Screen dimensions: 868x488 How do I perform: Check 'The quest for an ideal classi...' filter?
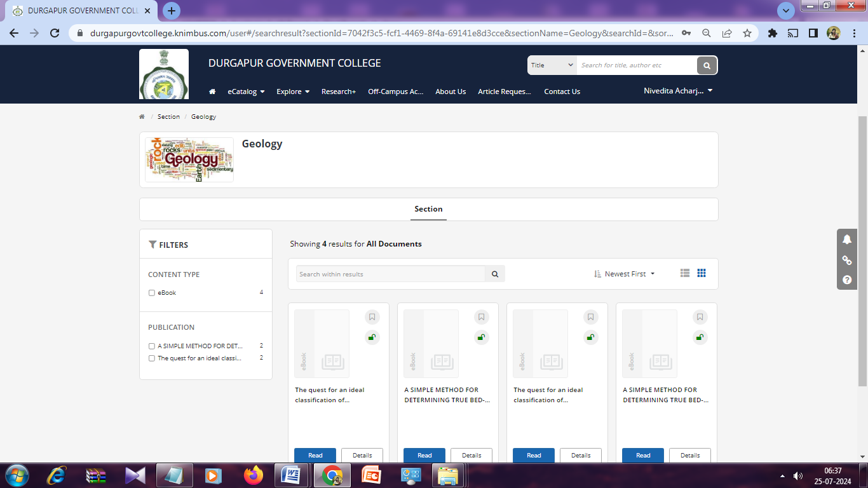point(152,358)
